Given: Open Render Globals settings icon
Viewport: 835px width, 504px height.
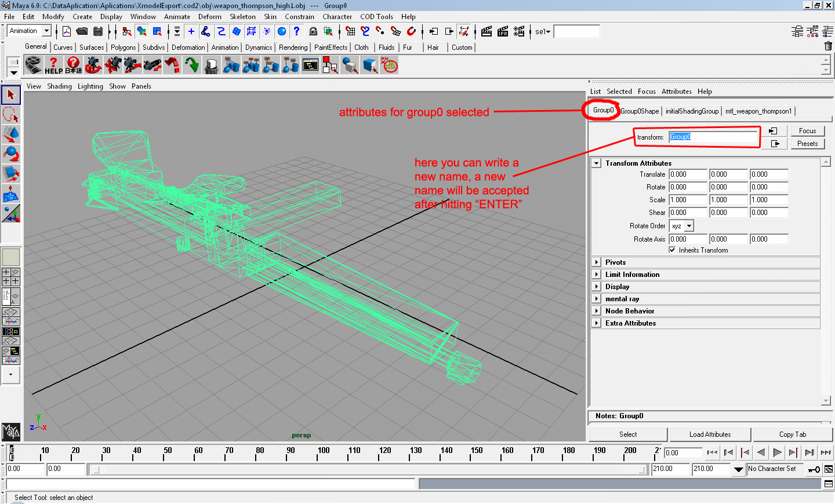Looking at the screenshot, I should pos(519,31).
